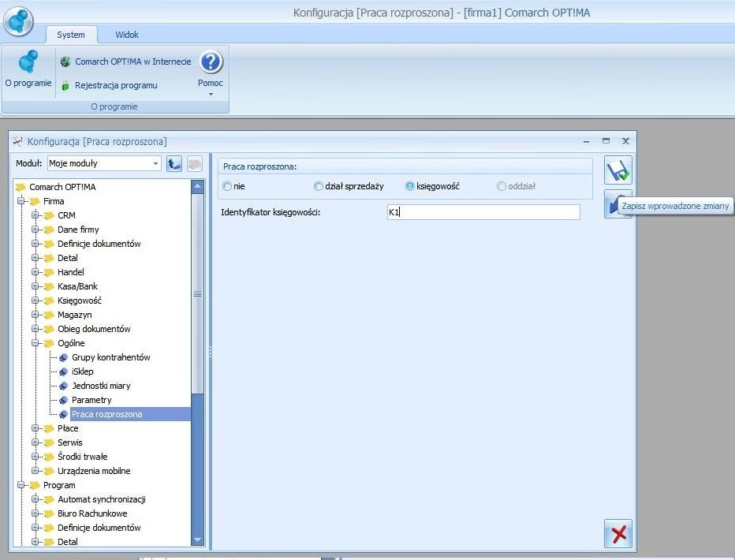Image resolution: width=735 pixels, height=560 pixels.
Task: Open the O programie ribbon icon
Action: [x=28, y=69]
